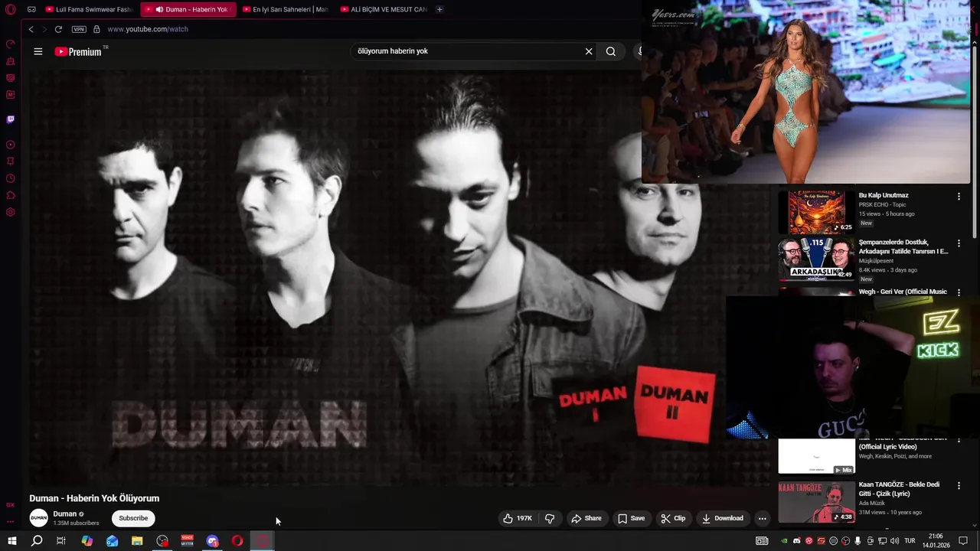Open Windows Start menu

(x=11, y=541)
